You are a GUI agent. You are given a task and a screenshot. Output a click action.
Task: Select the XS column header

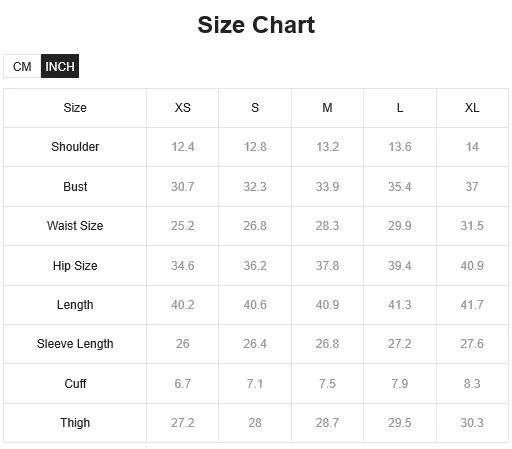pos(183,108)
